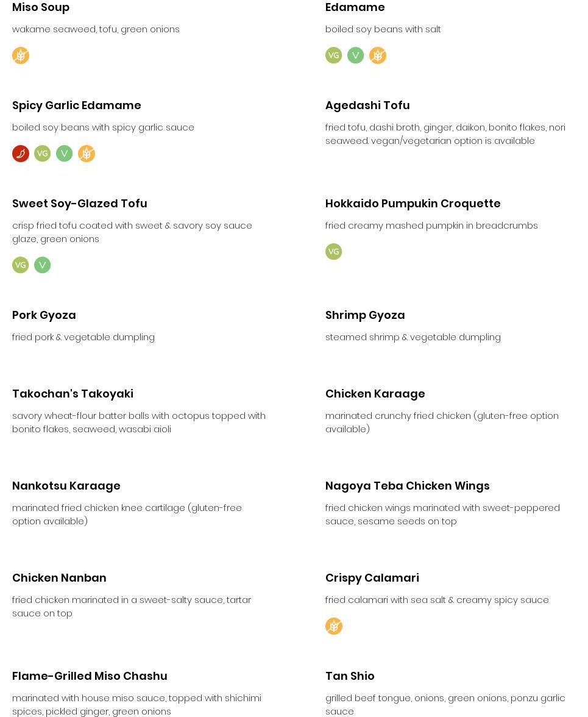This screenshot has width=588, height=717.
Task: Click the VG icon under Hokkaido Pumpukin Croquette
Action: point(334,252)
